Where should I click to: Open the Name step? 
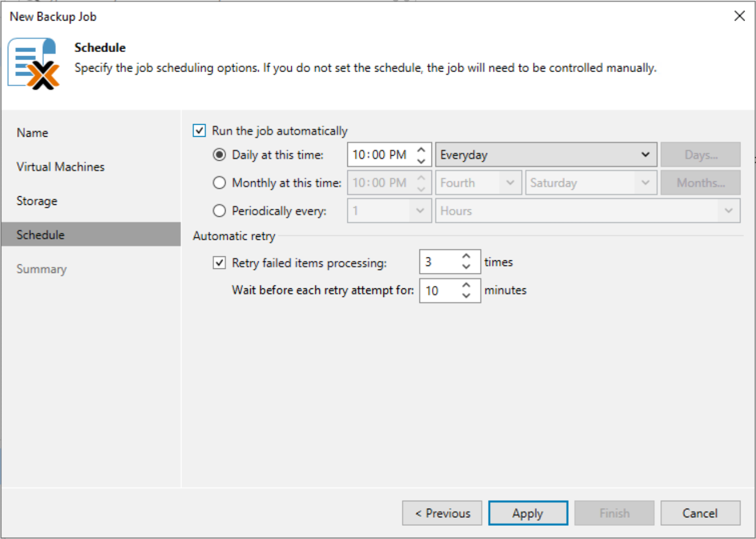[x=32, y=132]
